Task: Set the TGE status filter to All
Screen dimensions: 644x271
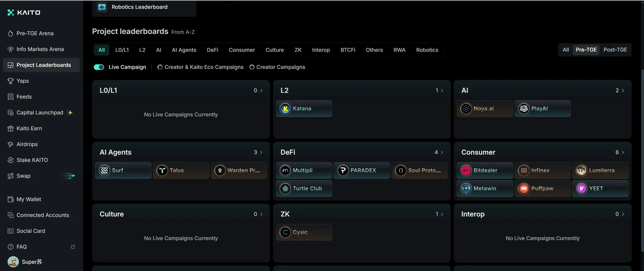Action: click(x=566, y=50)
